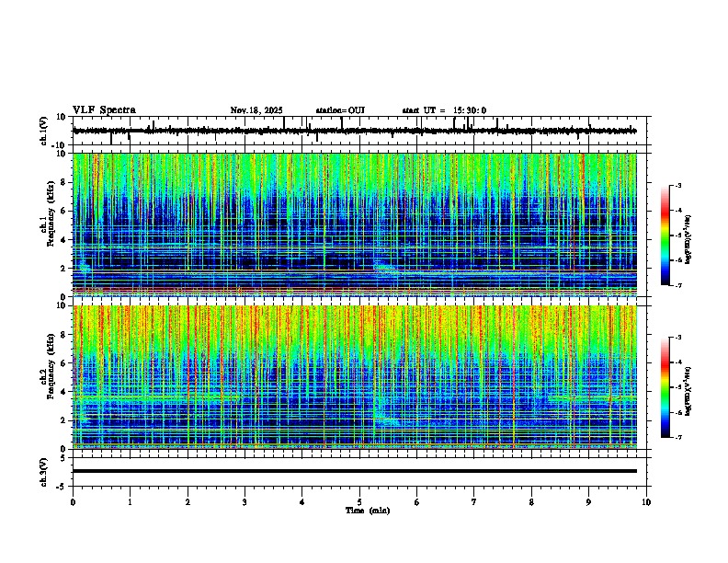Click the time axis tick label '0'
This screenshot has height=563, width=728.
coord(73,502)
